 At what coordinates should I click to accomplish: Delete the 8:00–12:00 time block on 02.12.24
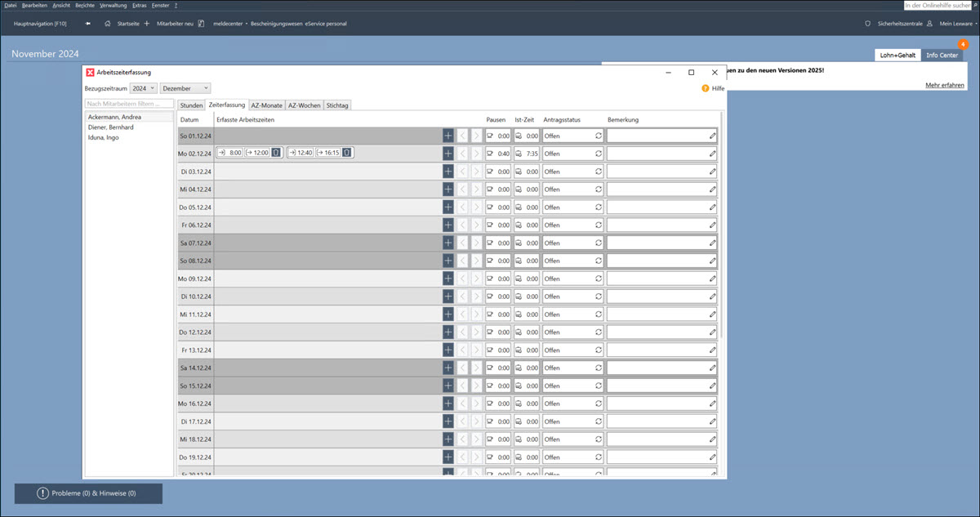click(x=276, y=153)
